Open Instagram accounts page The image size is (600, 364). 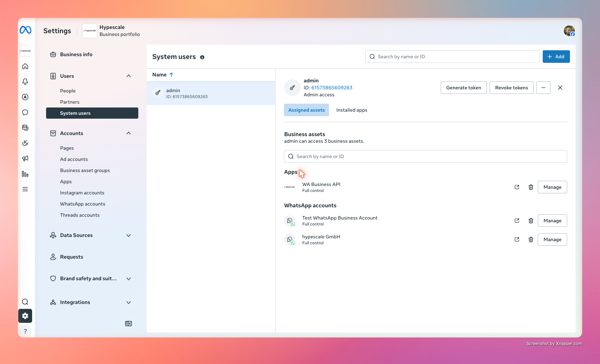pos(82,193)
